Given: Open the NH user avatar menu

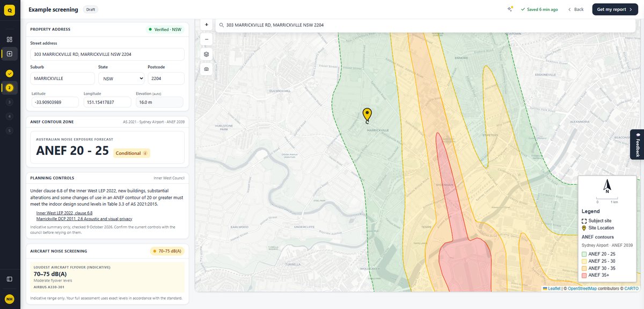Looking at the screenshot, I should (10, 299).
